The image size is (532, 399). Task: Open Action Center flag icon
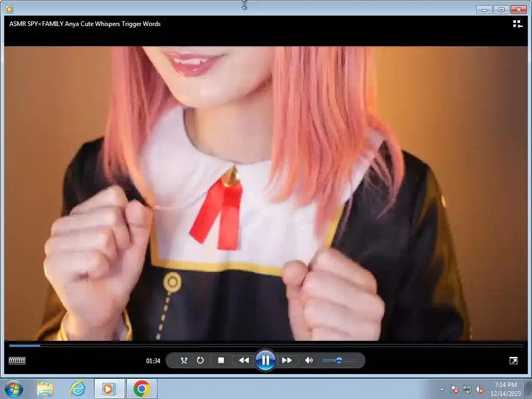(454, 390)
